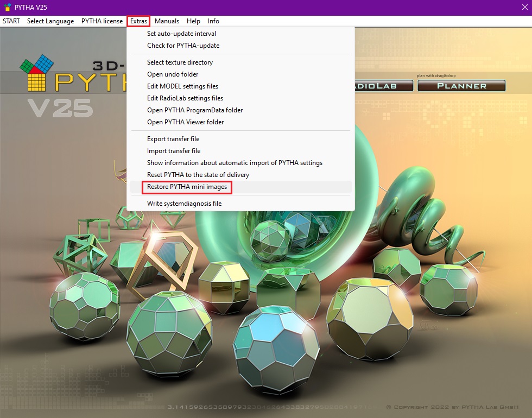Choose Select texture directory
The width and height of the screenshot is (532, 418).
pos(240,62)
